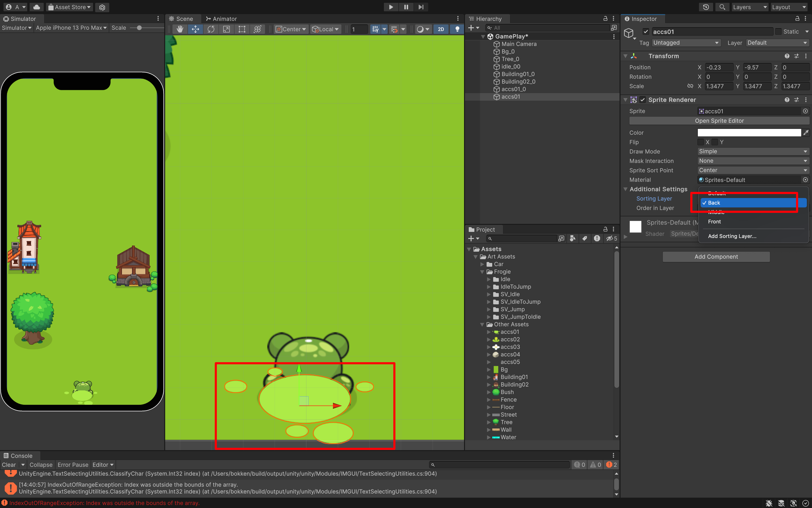Open the Undo History icon
Viewport: 812px width, 508px height.
pyautogui.click(x=706, y=7)
